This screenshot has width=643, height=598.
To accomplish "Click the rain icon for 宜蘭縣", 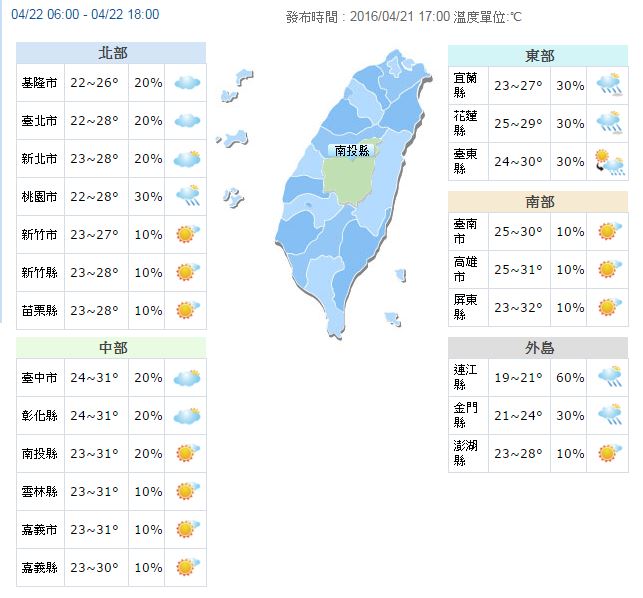I will (x=610, y=85).
